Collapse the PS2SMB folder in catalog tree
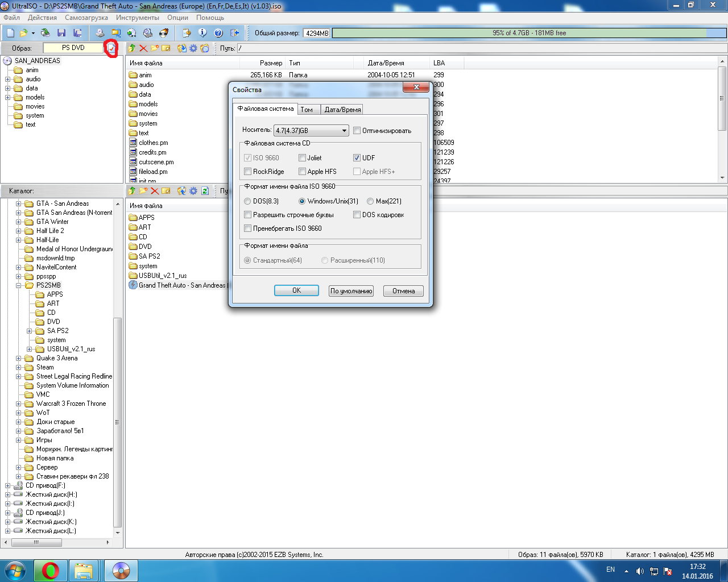 pos(19,285)
